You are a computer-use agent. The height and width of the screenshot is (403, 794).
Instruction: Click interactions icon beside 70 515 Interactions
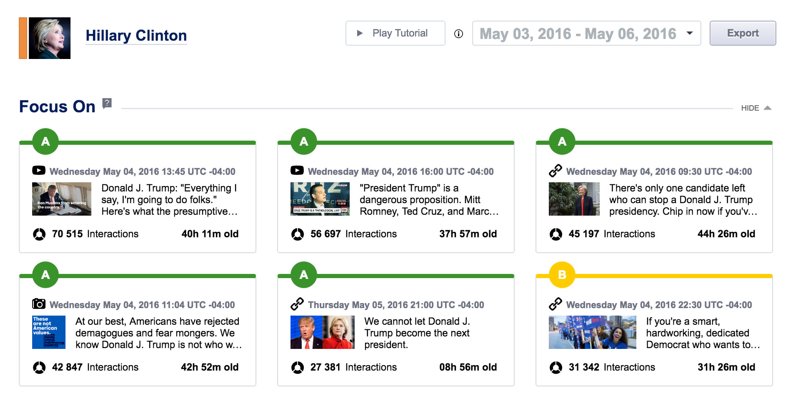[39, 234]
